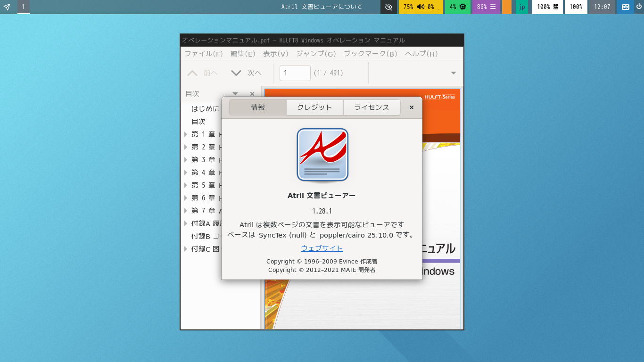
Task: Click the speaker volume icon showing 75%
Action: pyautogui.click(x=421, y=7)
